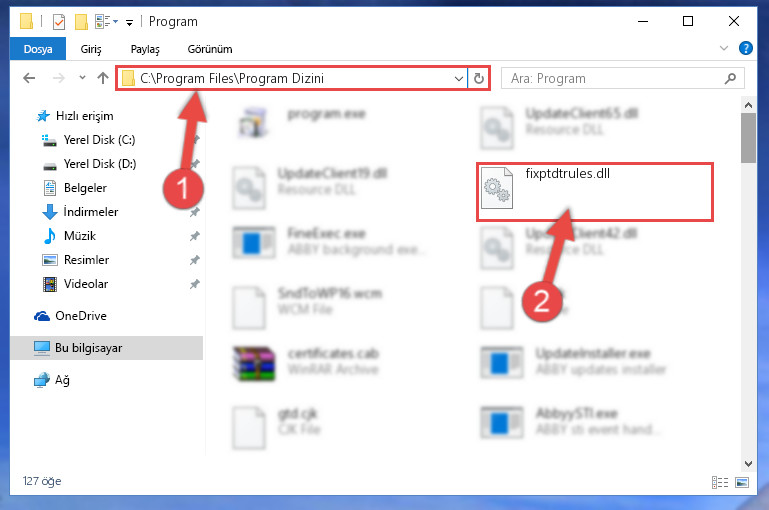769x510 pixels.
Task: Expand the address bar history dropdown
Action: (x=459, y=78)
